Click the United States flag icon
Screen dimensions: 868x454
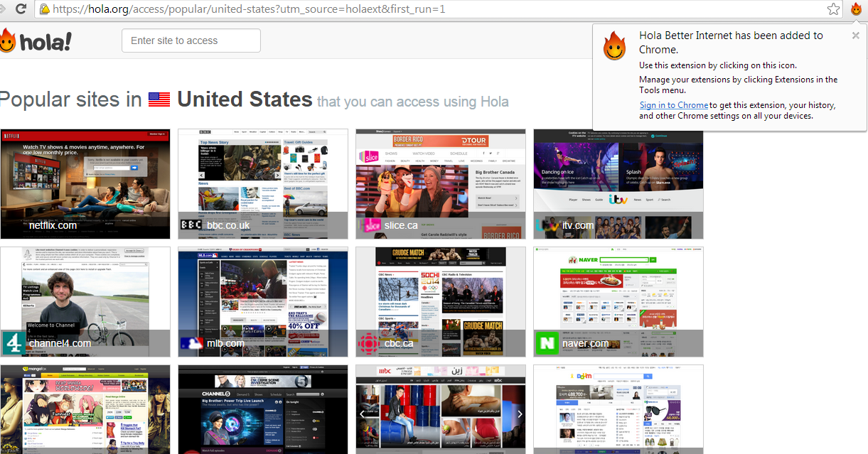[x=159, y=100]
